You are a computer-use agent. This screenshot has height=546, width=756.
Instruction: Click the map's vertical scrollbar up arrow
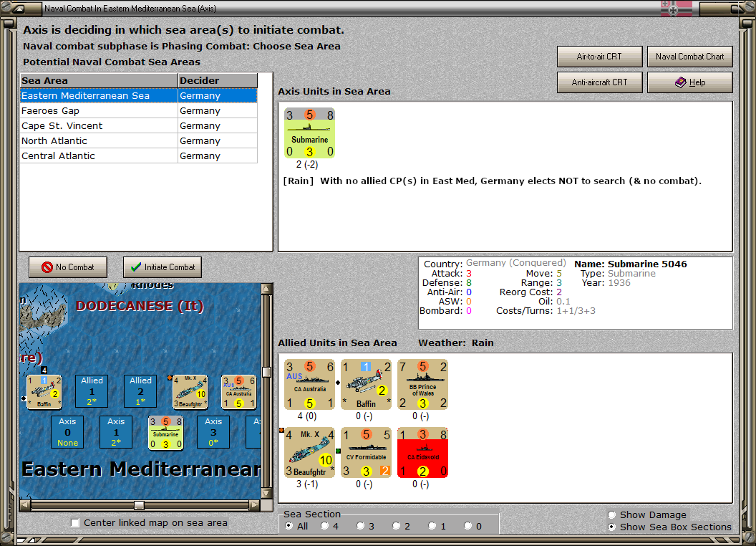[x=266, y=289]
